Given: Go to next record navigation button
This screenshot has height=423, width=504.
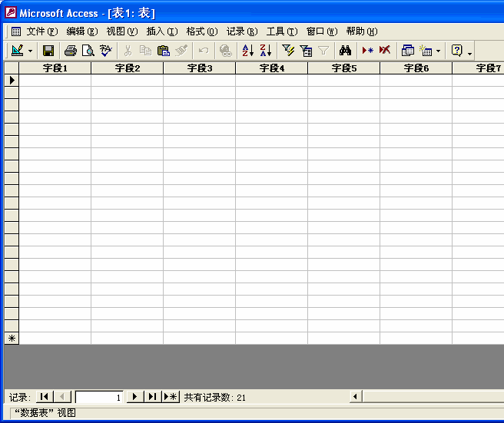Looking at the screenshot, I should pyautogui.click(x=134, y=397).
